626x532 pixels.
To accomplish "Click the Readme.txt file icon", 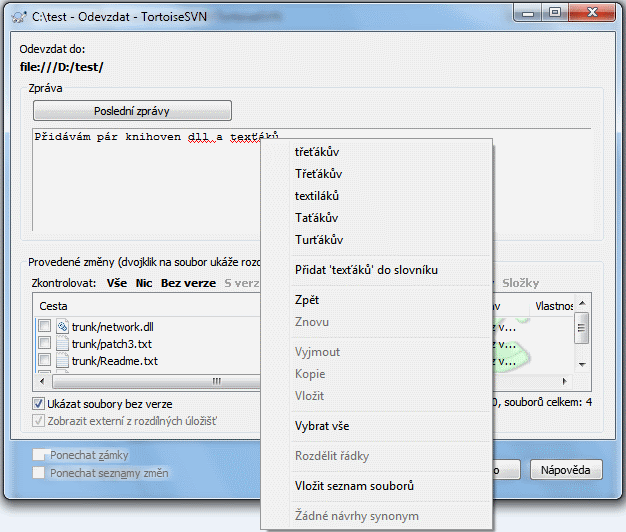I will coord(62,361).
